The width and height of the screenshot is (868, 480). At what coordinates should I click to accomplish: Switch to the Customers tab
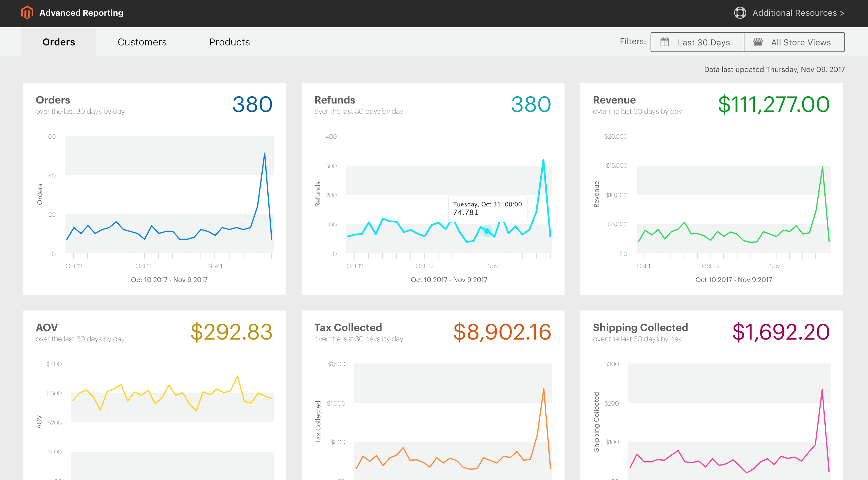coord(142,42)
